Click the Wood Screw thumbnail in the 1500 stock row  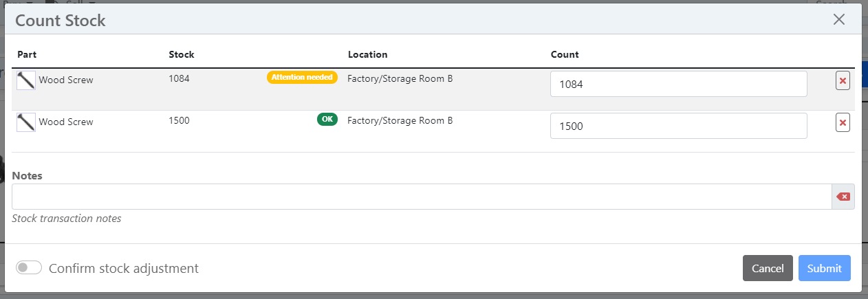(26, 122)
